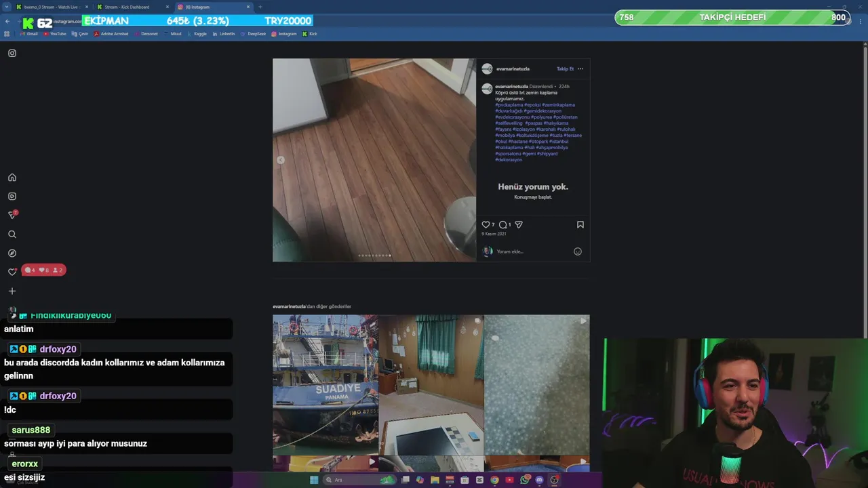This screenshot has width=868, height=488.
Task: Click the carousel dots indicator on the photo
Action: coord(374,256)
